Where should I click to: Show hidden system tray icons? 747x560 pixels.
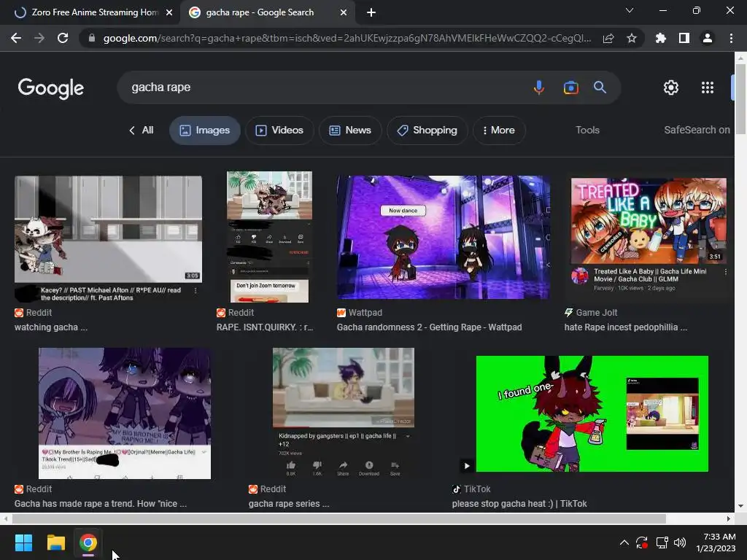pyautogui.click(x=624, y=542)
